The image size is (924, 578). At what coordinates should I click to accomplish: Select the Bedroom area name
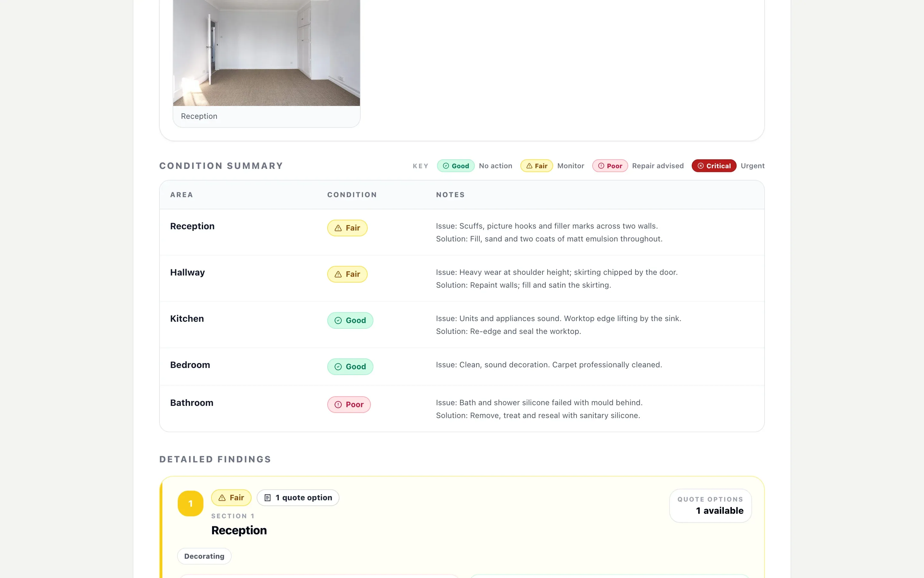coord(190,365)
